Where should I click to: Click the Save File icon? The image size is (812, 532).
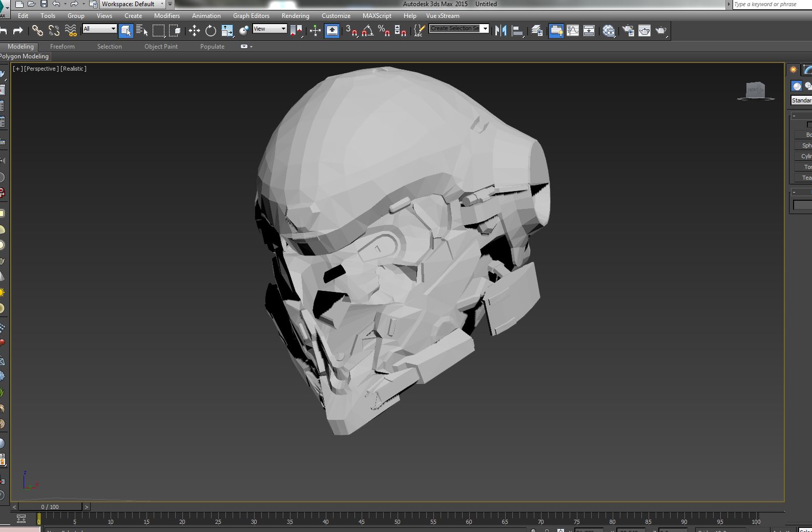(44, 4)
